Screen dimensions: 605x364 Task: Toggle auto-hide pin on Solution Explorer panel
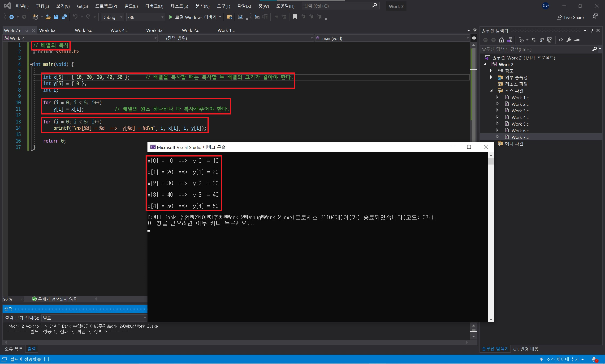click(x=592, y=30)
